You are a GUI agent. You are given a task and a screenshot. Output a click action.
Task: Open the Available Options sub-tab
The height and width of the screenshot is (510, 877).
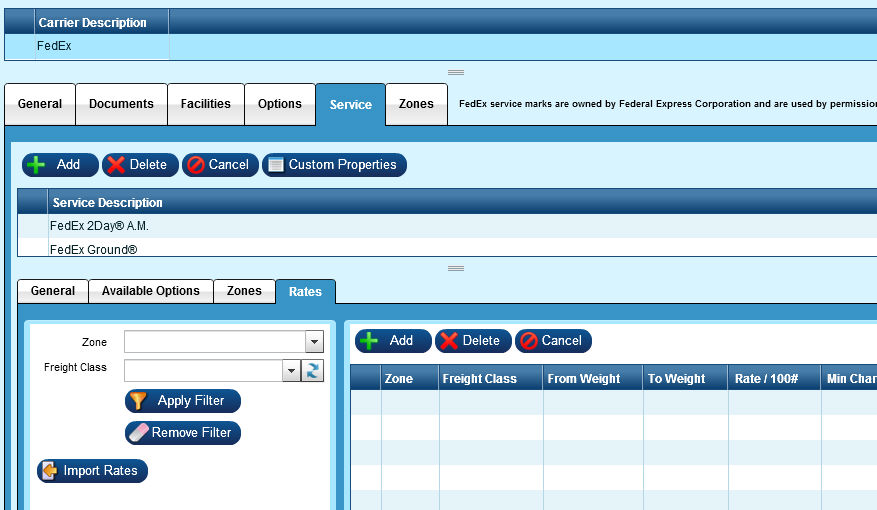tap(150, 291)
